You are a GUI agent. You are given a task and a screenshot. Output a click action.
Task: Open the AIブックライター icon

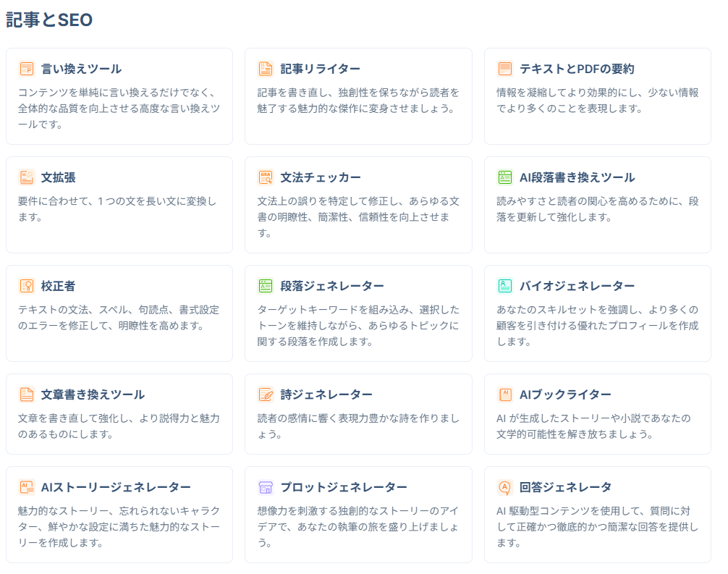503,394
